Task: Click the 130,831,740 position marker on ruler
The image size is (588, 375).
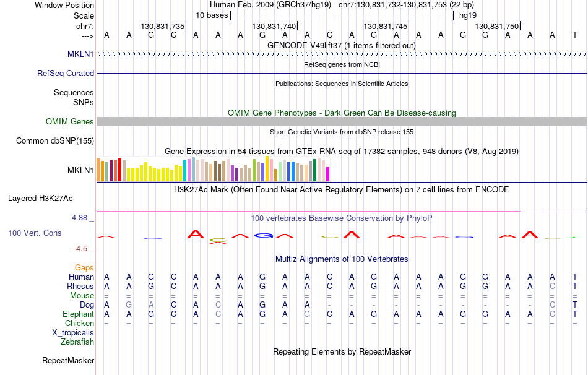Action: (274, 26)
